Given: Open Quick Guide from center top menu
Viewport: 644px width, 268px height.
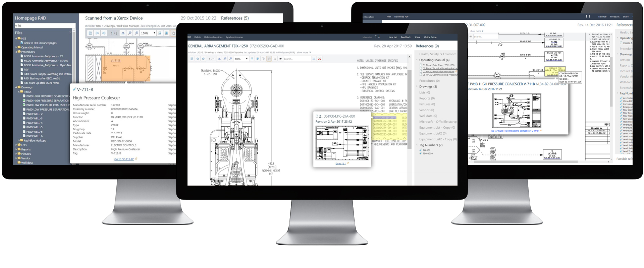Looking at the screenshot, I should [x=430, y=37].
